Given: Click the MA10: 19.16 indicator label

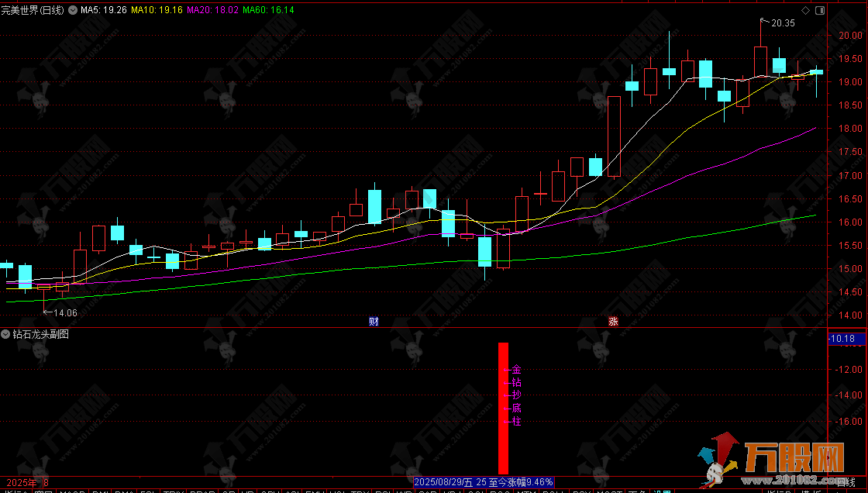Looking at the screenshot, I should [x=157, y=10].
